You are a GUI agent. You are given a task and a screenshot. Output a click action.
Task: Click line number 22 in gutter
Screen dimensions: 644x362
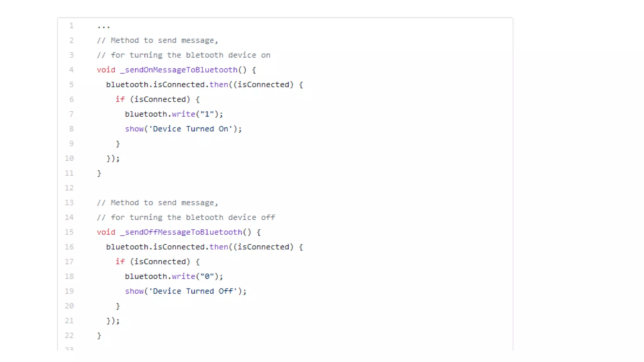(x=69, y=336)
